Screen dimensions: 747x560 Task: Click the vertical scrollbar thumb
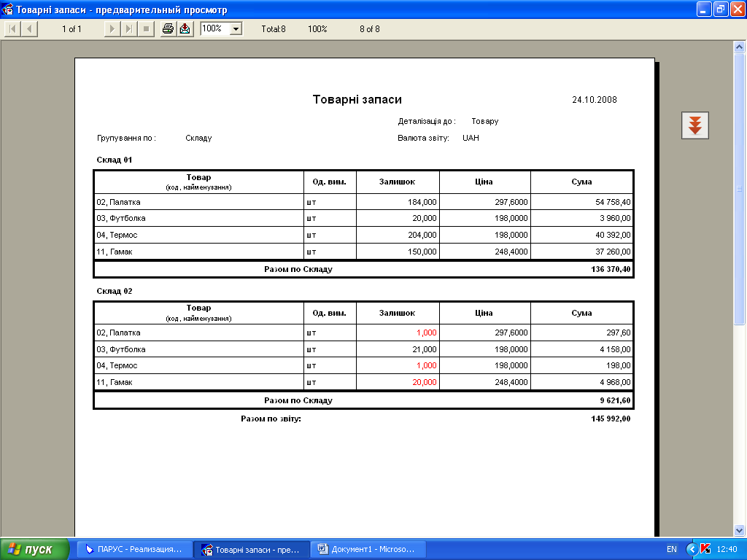740,189
